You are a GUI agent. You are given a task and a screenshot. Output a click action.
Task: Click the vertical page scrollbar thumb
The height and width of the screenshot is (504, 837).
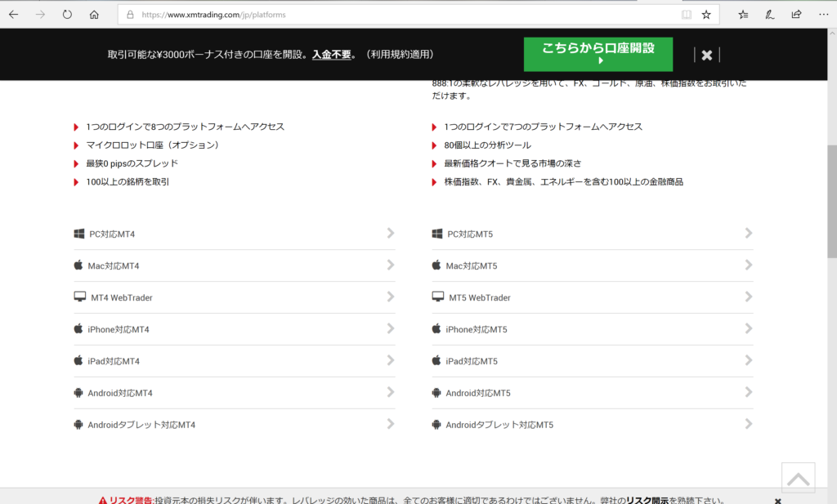click(x=832, y=202)
